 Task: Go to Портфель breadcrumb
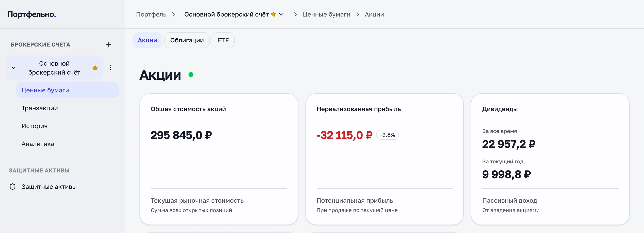[x=151, y=15]
